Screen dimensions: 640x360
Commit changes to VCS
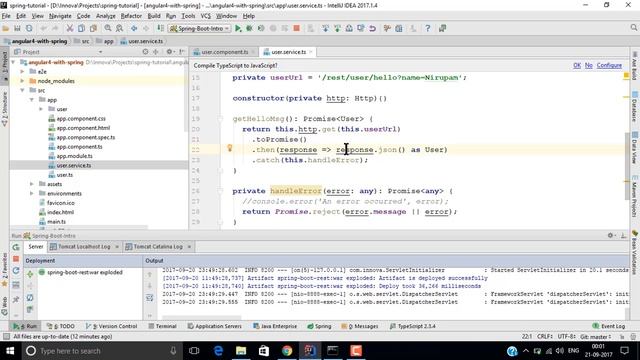[x=337, y=28]
